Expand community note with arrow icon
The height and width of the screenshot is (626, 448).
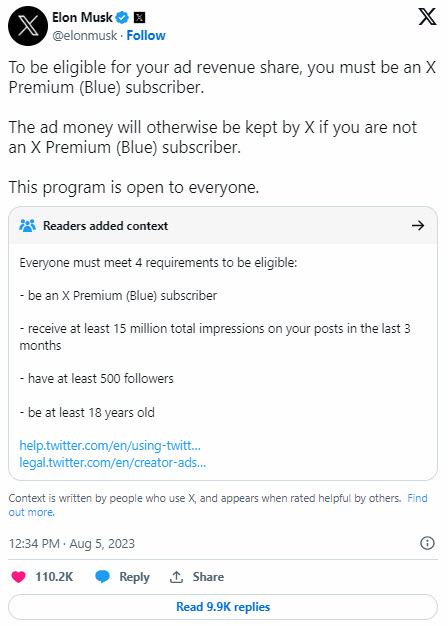[x=418, y=226]
